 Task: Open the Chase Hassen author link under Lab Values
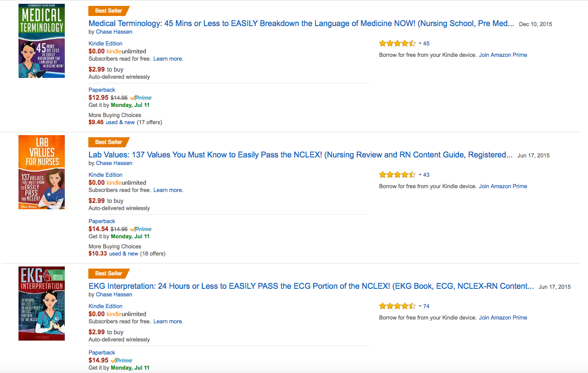tap(114, 163)
